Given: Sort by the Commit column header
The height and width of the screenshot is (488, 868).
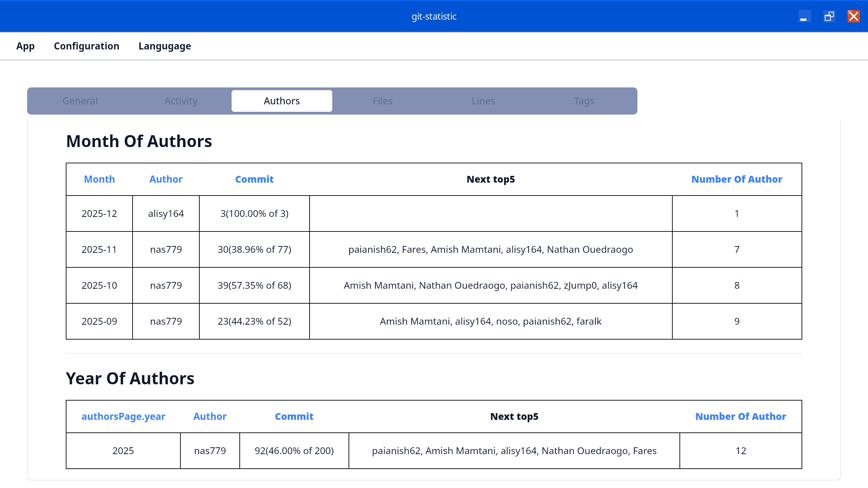Looking at the screenshot, I should pos(254,179).
